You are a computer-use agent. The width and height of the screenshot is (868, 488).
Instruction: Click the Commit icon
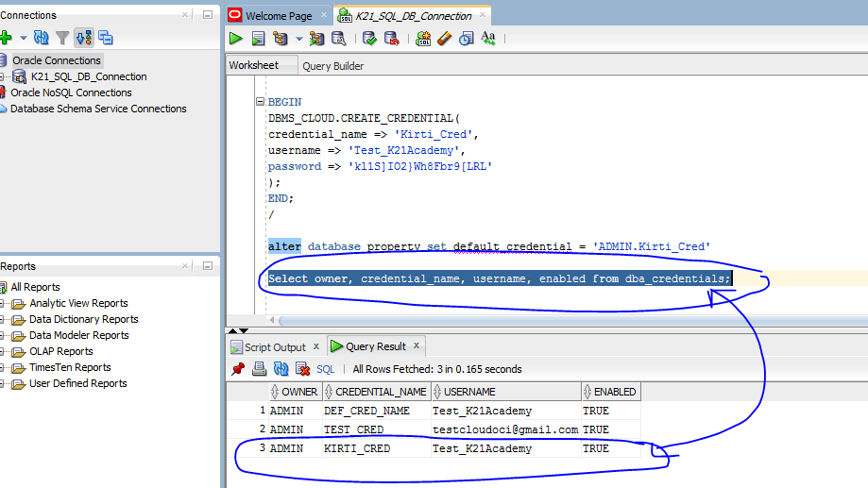coord(369,38)
